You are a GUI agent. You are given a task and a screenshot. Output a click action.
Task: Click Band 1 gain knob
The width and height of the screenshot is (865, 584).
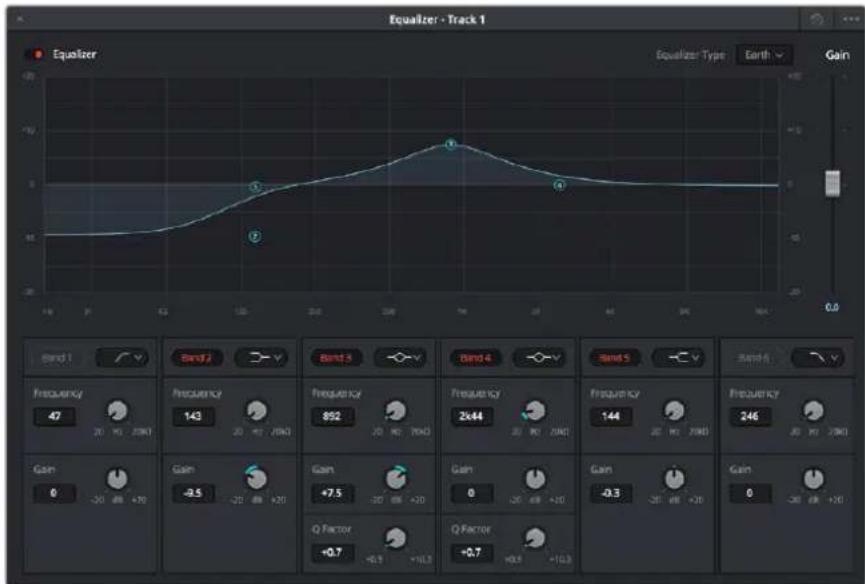coord(117,479)
